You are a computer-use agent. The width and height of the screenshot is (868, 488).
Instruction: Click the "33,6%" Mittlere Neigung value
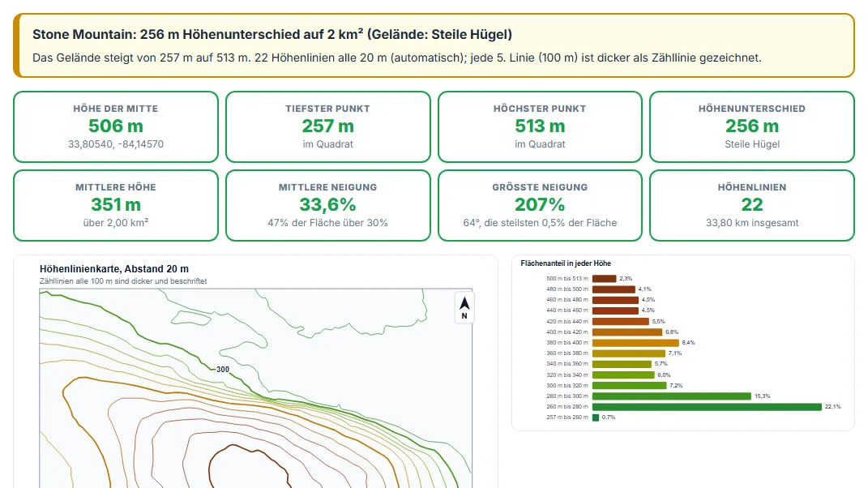[327, 205]
